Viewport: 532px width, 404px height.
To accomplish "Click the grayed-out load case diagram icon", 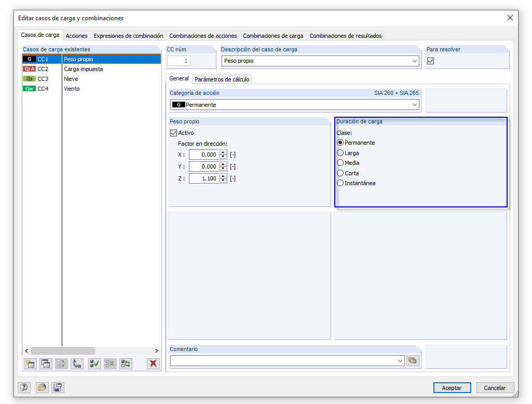I will tap(61, 364).
